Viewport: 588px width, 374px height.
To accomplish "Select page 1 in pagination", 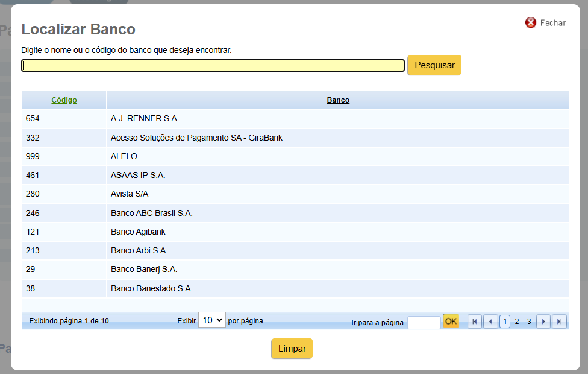I will point(505,322).
